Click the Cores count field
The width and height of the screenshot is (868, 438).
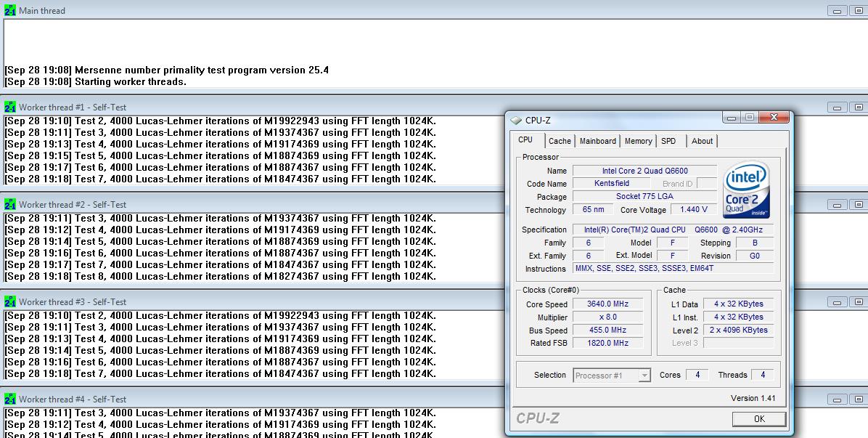[697, 375]
